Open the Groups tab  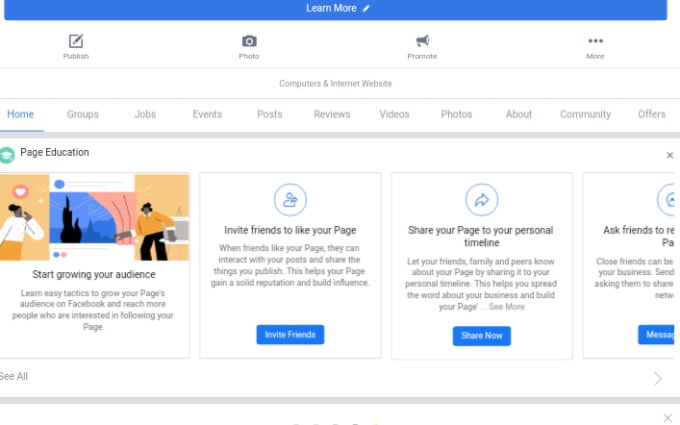(x=82, y=114)
